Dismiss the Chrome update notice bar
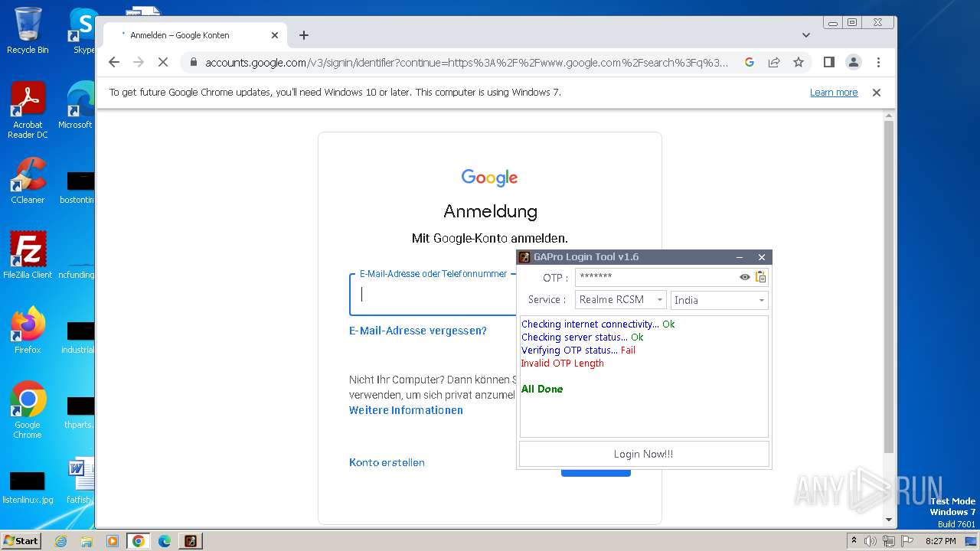 coord(877,93)
